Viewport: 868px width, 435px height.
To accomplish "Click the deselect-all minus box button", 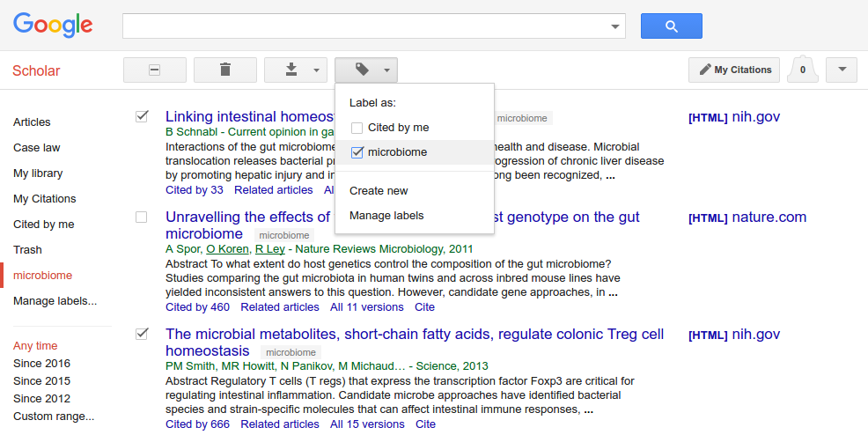I will click(155, 70).
